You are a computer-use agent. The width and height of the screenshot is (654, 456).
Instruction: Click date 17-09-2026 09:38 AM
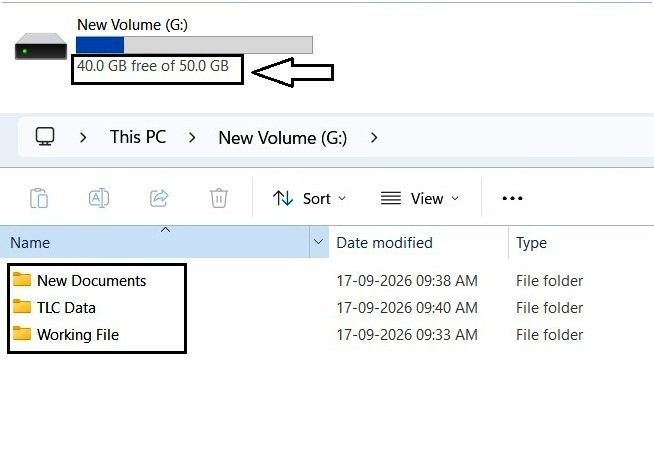coord(407,281)
